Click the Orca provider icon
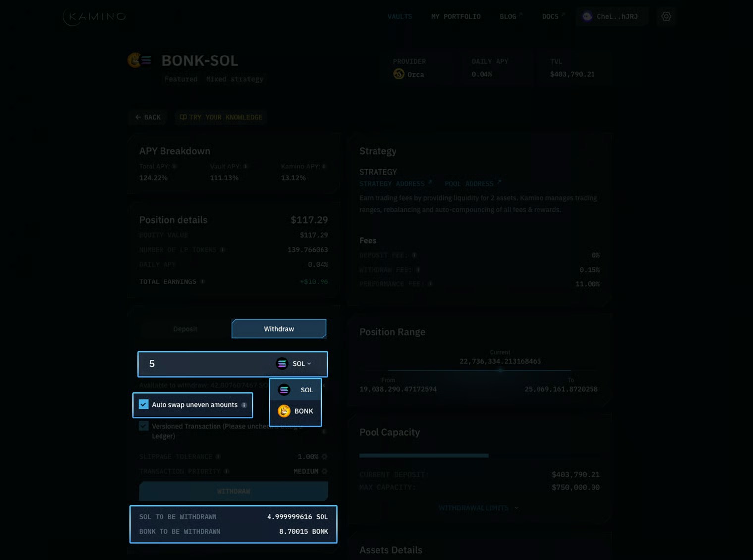This screenshot has height=560, width=753. pos(398,74)
